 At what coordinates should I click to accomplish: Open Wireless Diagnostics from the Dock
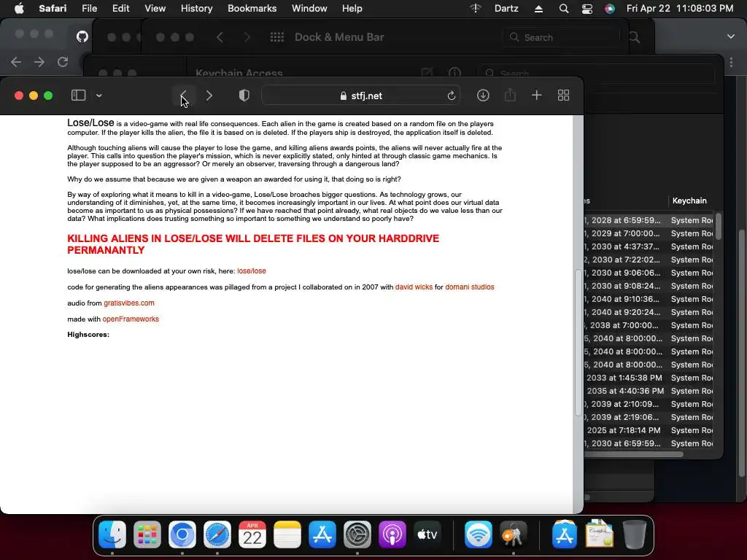479,534
